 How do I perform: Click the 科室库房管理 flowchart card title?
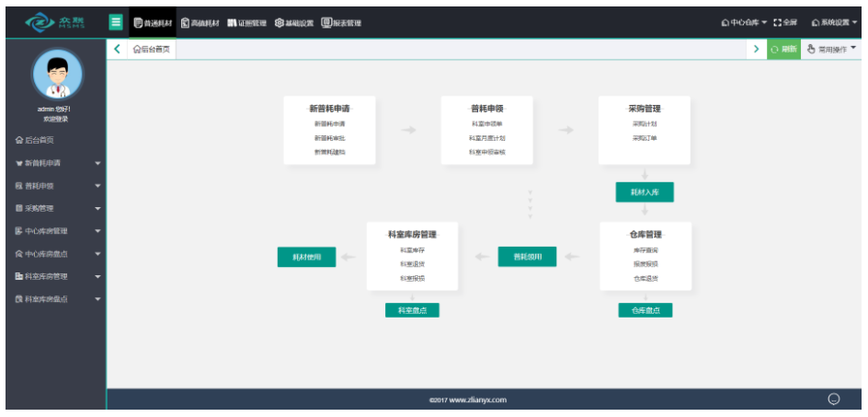coord(413,235)
